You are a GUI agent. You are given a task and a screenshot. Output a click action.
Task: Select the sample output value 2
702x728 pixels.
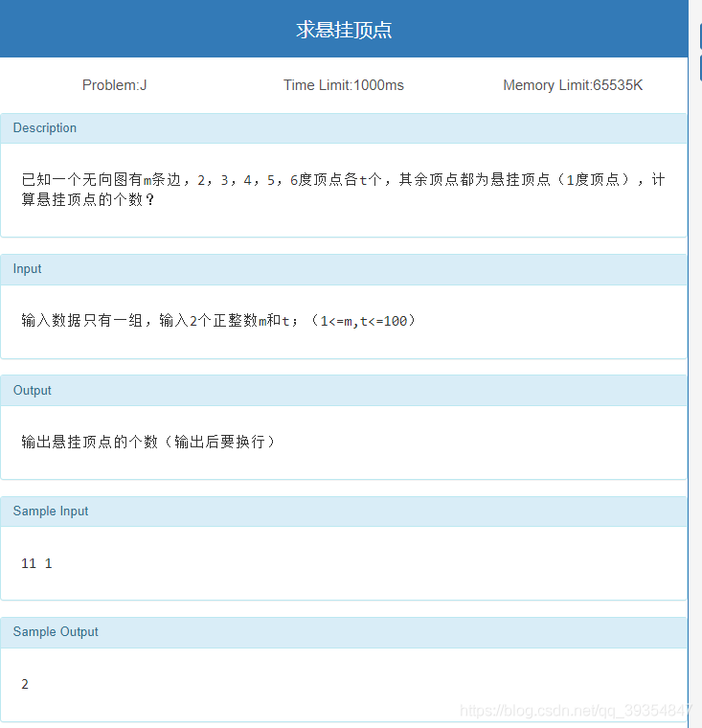(x=25, y=684)
